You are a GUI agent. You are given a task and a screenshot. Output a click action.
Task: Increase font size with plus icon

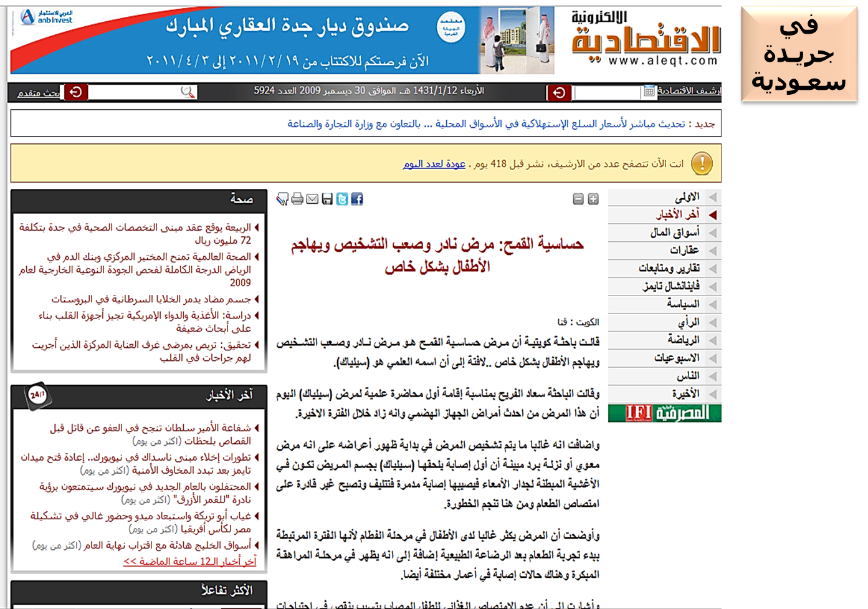593,199
